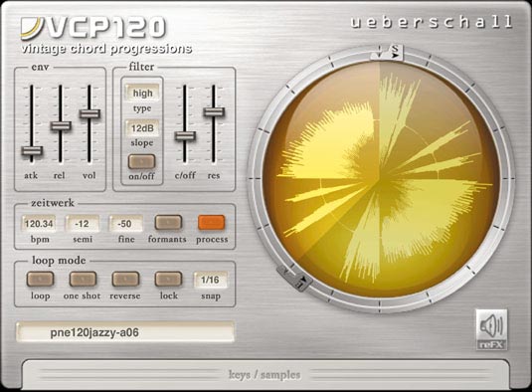
Task: Click the release slider handle
Action: (x=61, y=126)
